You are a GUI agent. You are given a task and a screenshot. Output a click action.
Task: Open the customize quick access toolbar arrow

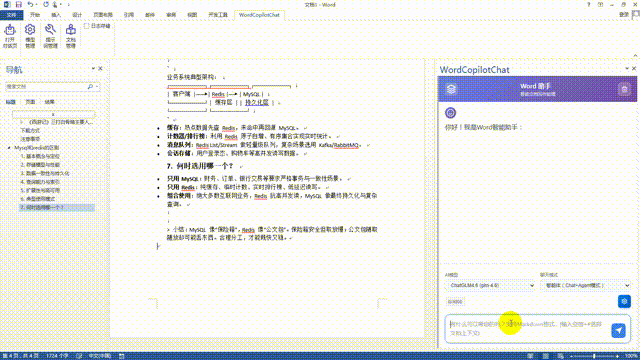tap(68, 4)
